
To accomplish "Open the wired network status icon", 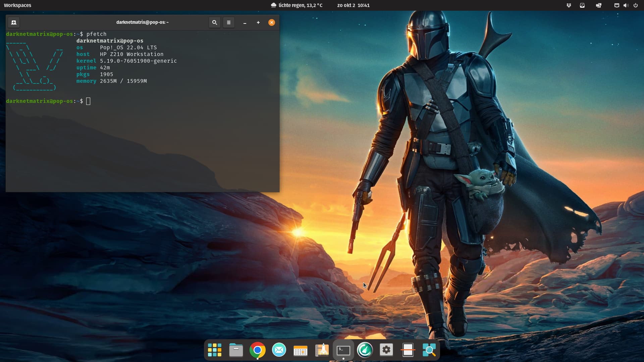I will point(616,5).
